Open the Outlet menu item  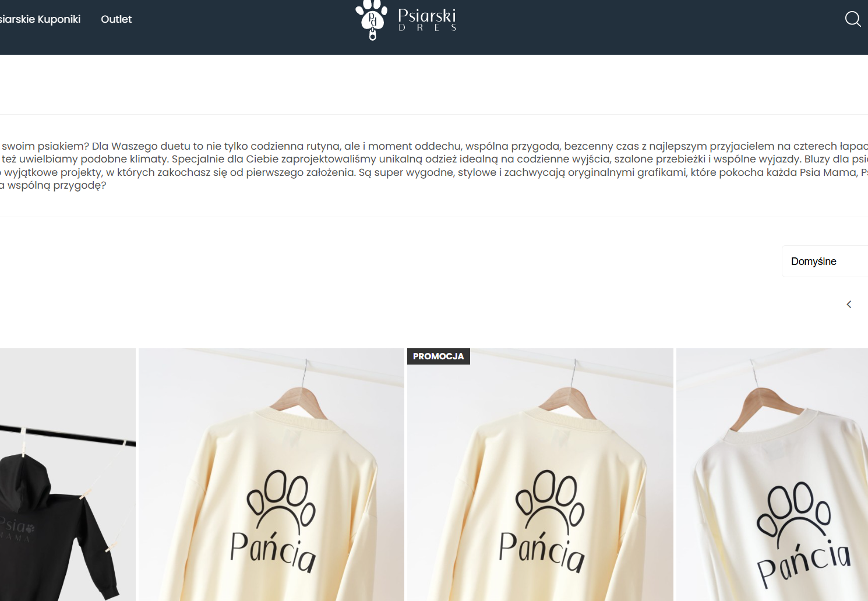(117, 19)
